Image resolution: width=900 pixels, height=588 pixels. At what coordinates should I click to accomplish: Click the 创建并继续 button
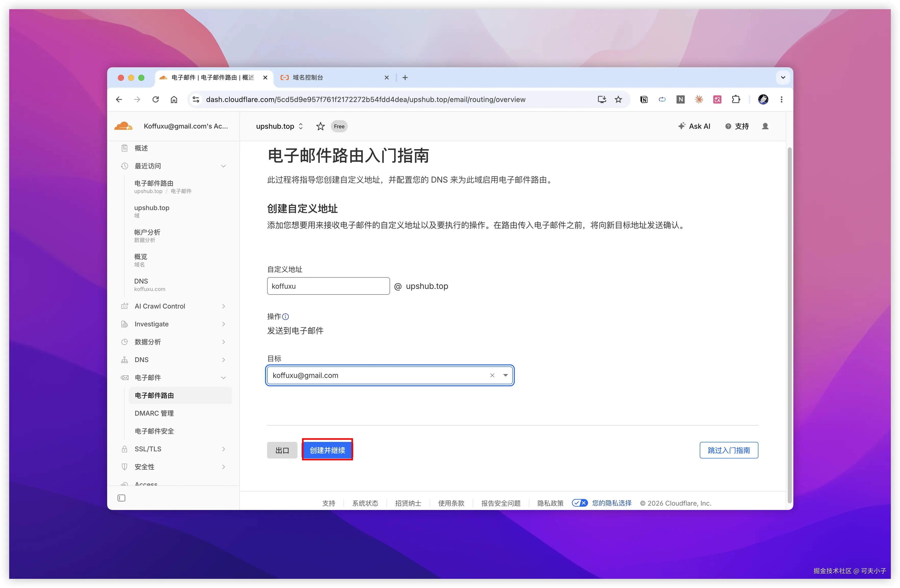tap(328, 450)
